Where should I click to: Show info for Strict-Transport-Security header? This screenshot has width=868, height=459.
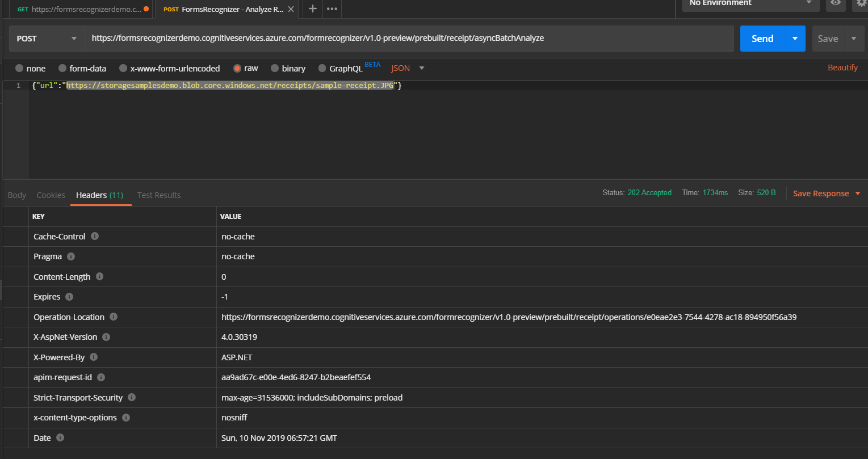(132, 397)
